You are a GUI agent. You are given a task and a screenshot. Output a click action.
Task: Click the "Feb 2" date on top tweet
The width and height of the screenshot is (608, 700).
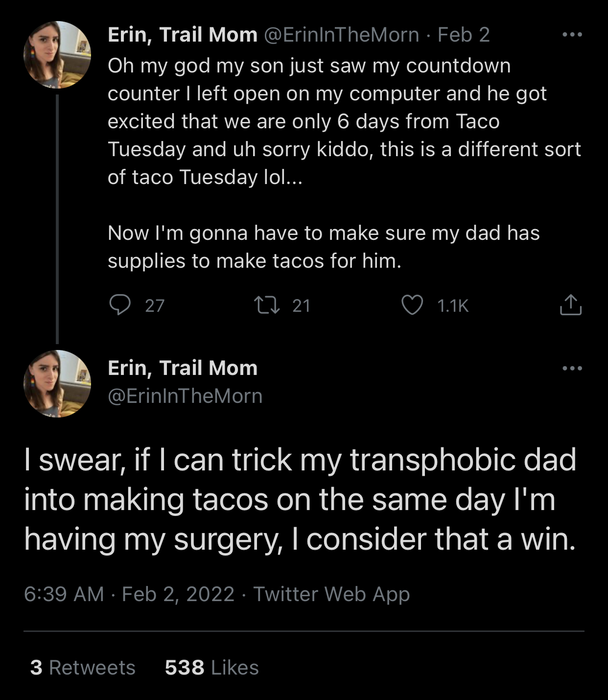pos(464,35)
